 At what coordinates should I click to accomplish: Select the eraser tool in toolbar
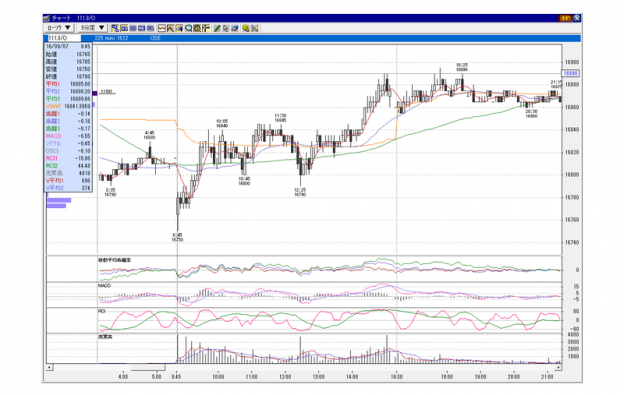235,28
